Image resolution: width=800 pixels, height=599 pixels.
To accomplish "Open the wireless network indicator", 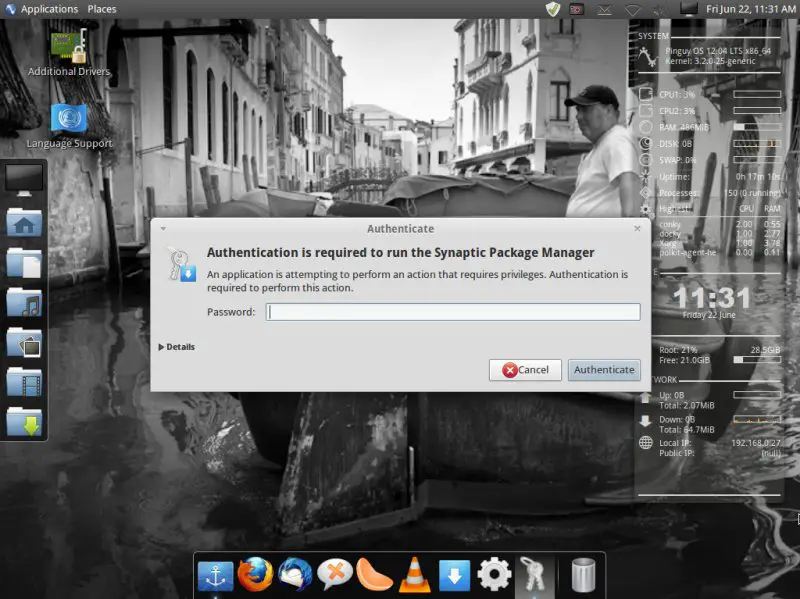I will tap(633, 10).
